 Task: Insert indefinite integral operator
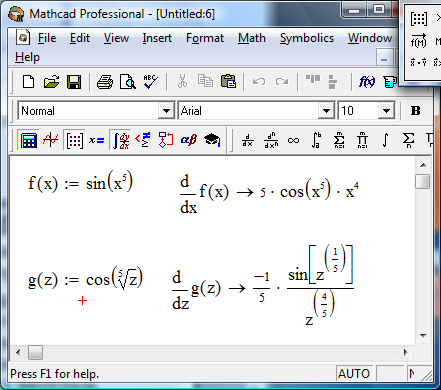385,140
